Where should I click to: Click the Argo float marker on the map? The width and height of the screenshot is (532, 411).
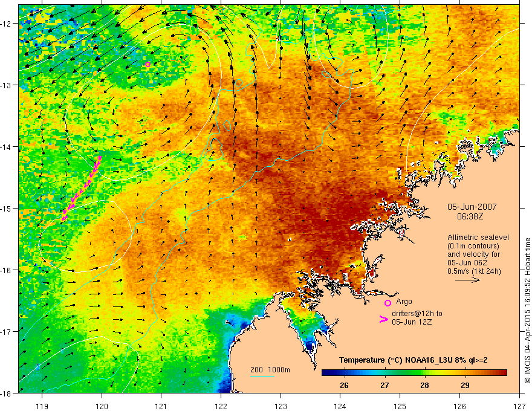tap(148, 65)
